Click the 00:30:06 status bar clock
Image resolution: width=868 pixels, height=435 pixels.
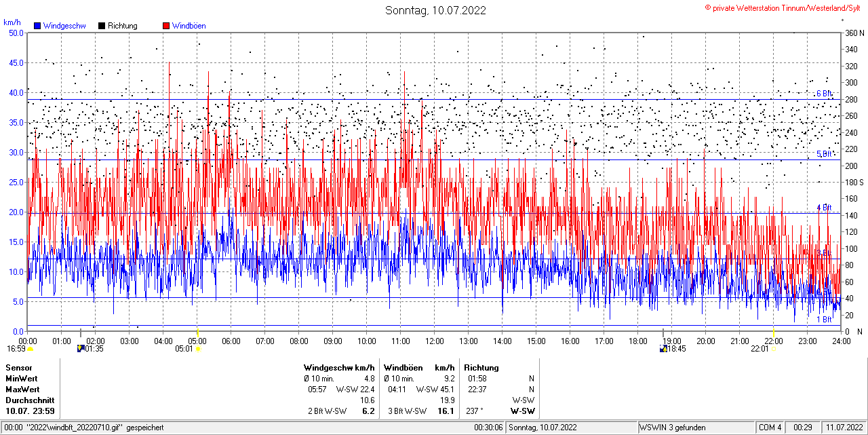point(488,428)
